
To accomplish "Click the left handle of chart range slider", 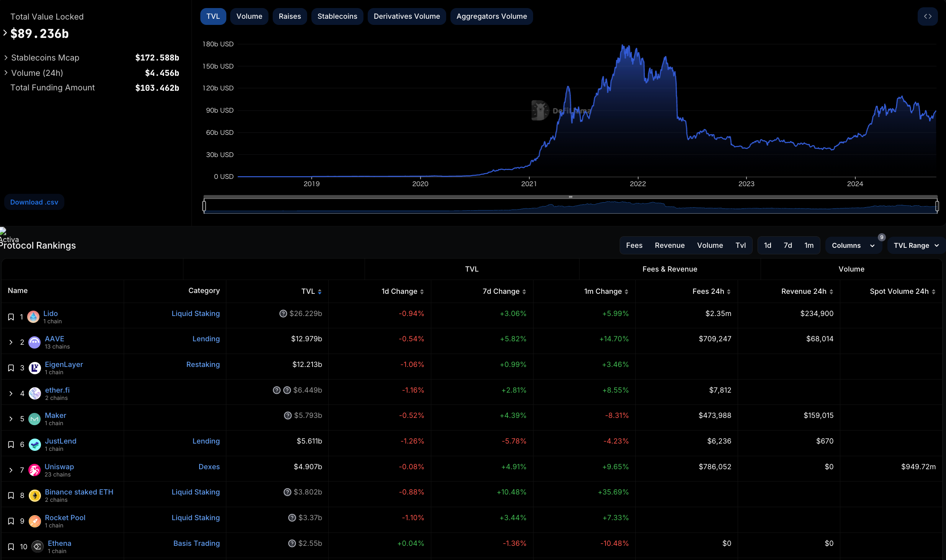I will (x=204, y=206).
